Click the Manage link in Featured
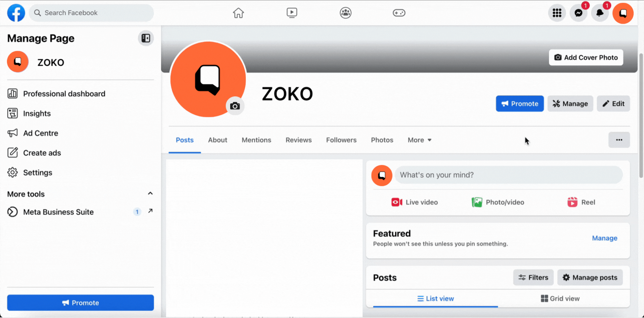 point(604,238)
